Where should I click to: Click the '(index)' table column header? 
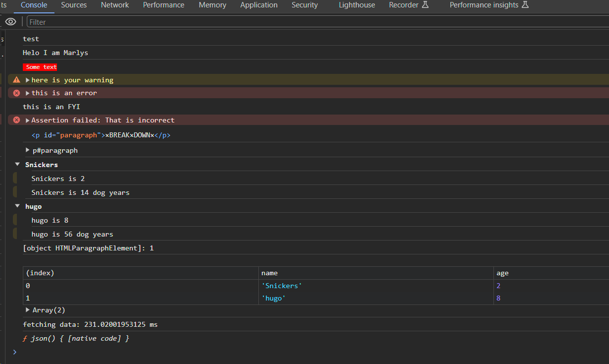click(141, 273)
